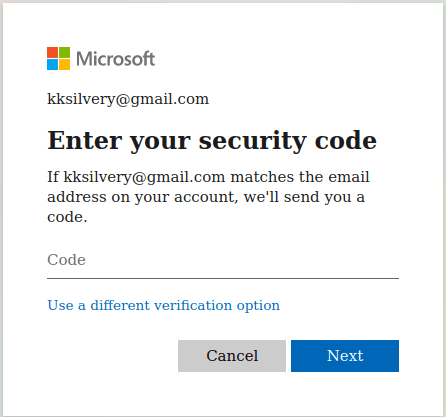Image resolution: width=446 pixels, height=417 pixels.
Task: Focus the Code input field
Action: pyautogui.click(x=223, y=261)
